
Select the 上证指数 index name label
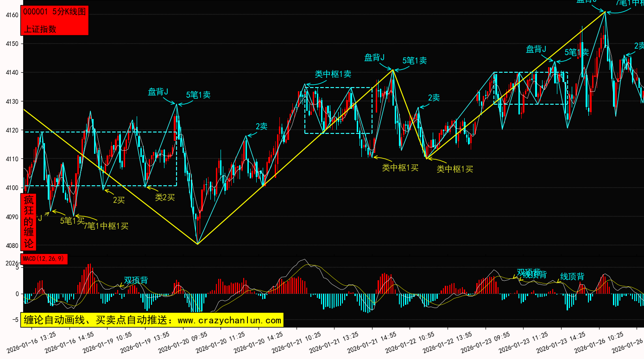point(40,29)
